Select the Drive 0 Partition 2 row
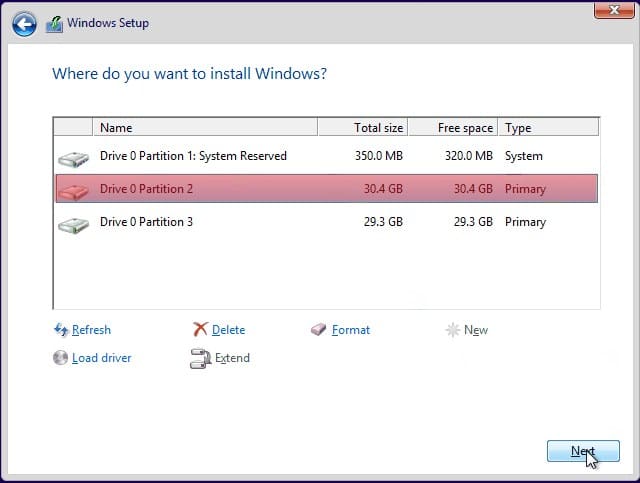This screenshot has width=640, height=483. [327, 189]
